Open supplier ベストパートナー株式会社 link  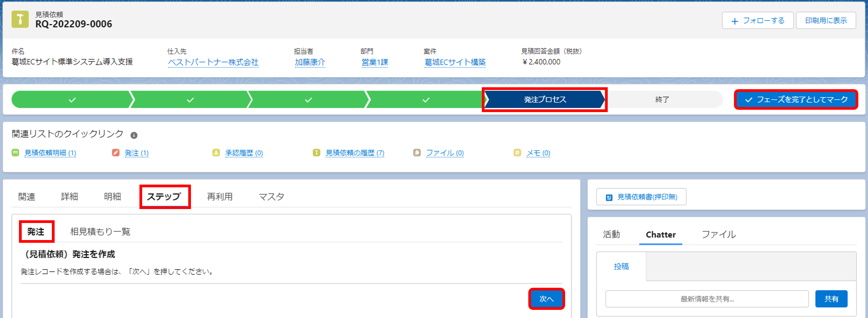(213, 62)
